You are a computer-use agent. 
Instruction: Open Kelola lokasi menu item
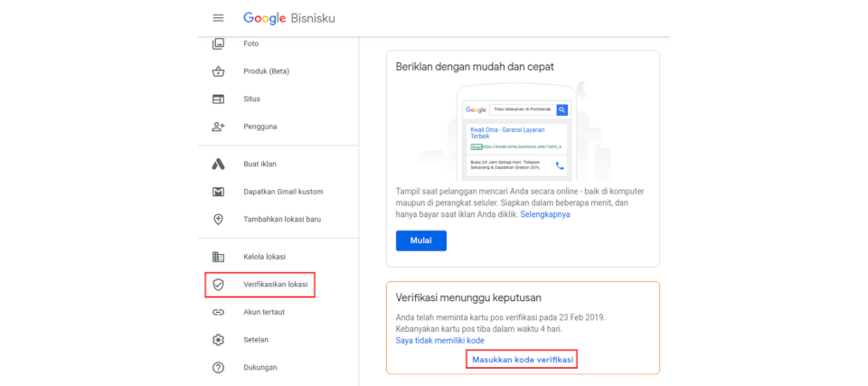265,257
